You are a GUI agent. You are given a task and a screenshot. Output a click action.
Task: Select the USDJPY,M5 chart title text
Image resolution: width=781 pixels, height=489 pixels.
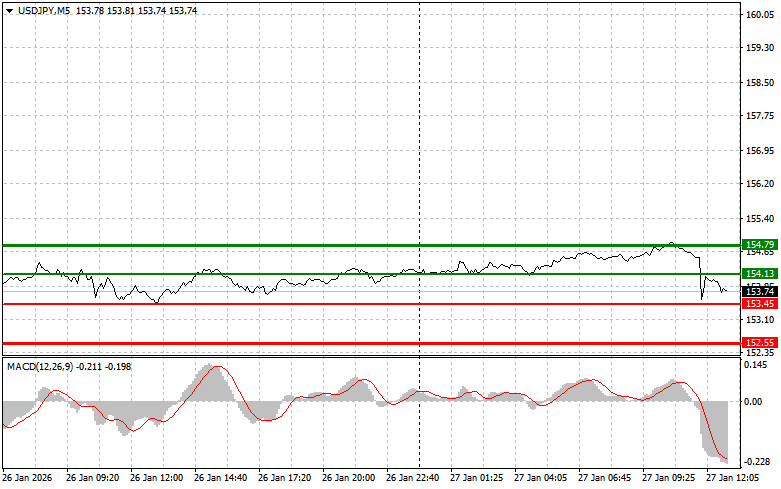point(44,10)
